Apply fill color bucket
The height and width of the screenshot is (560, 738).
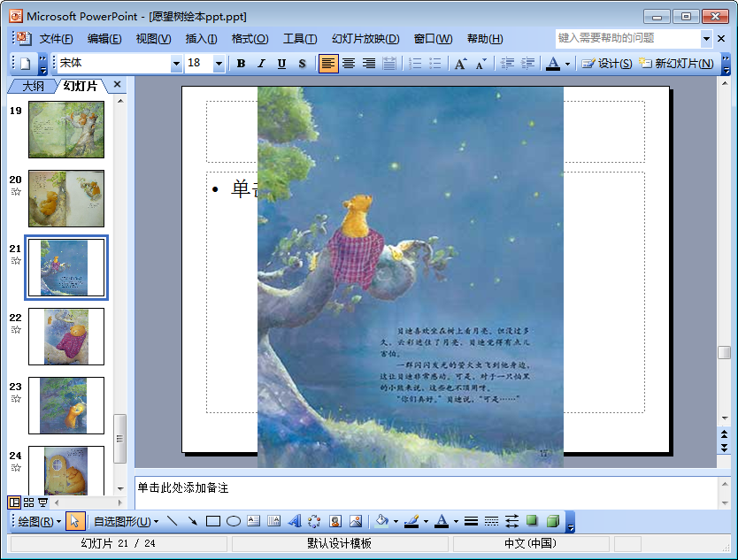point(382,521)
